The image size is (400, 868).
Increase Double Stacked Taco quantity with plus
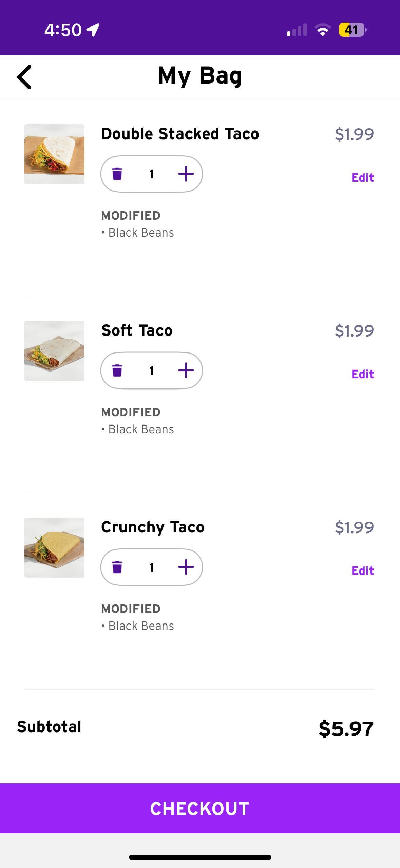pyautogui.click(x=186, y=174)
